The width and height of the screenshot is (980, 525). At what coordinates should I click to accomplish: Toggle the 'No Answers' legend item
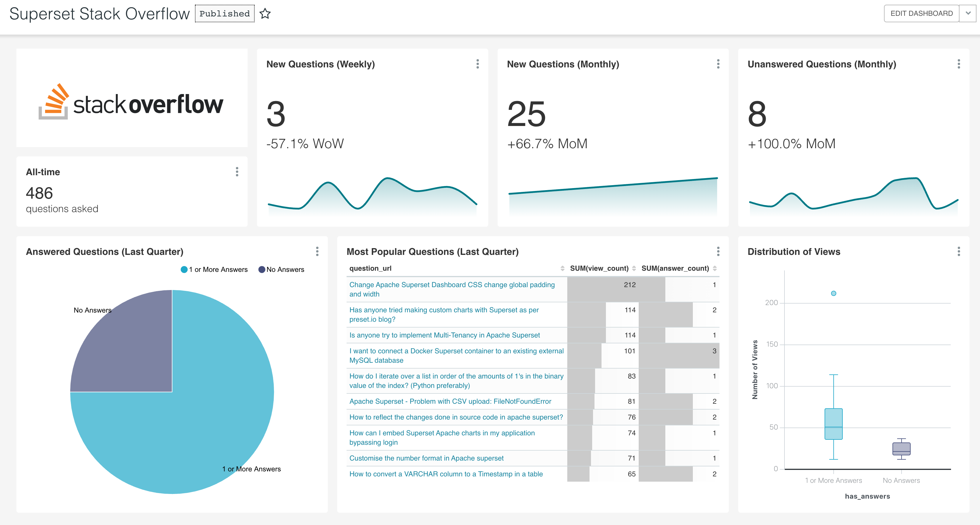pyautogui.click(x=281, y=270)
